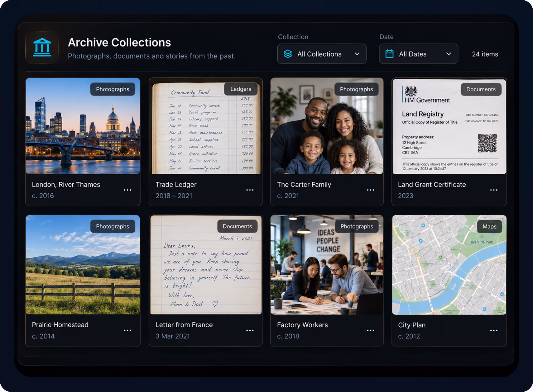Image resolution: width=533 pixels, height=392 pixels.
Task: Open the London skyline photo thumbnail
Action: point(83,126)
